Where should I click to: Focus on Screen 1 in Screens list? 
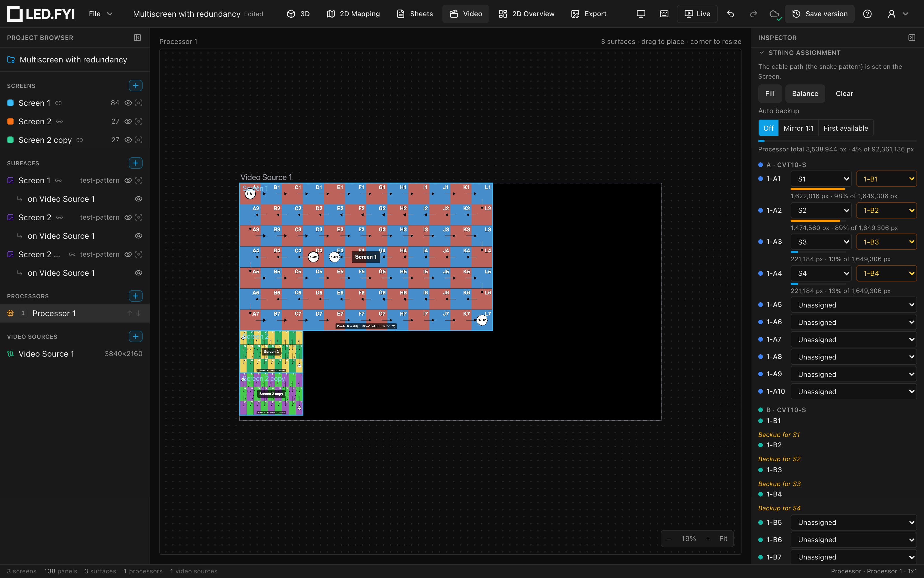pyautogui.click(x=139, y=103)
